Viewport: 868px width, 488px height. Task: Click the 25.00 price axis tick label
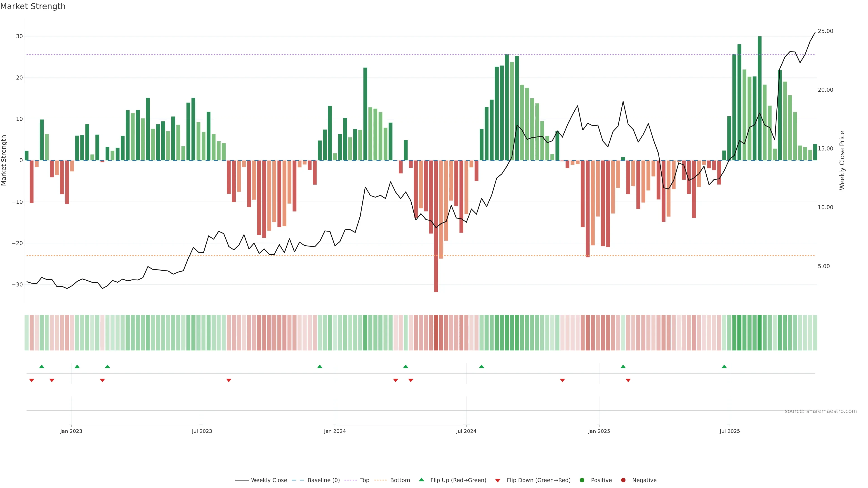coord(825,31)
